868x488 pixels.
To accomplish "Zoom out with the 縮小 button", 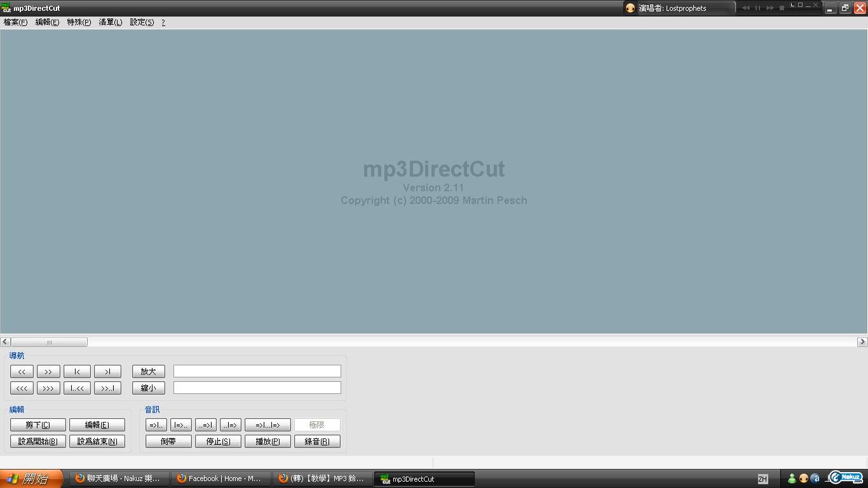I will click(149, 388).
